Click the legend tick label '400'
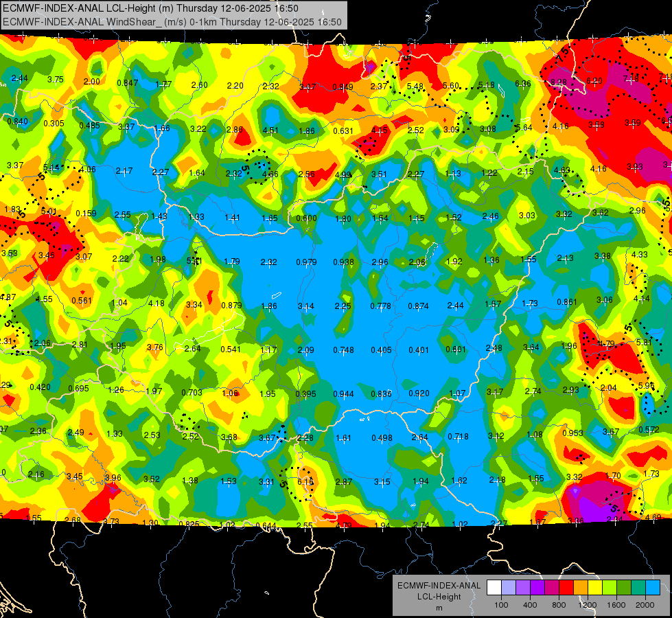This screenshot has width=672, height=618. (530, 605)
